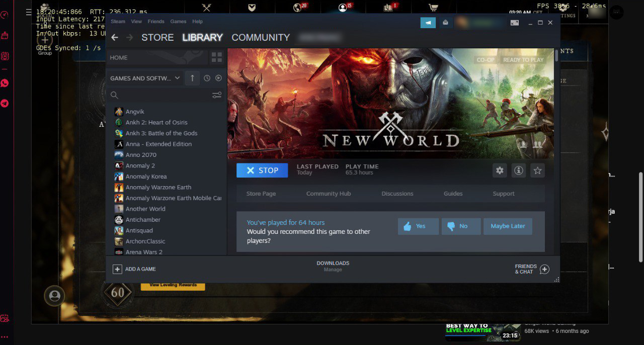
Task: Click No on recommendation prompt
Action: pyautogui.click(x=461, y=226)
